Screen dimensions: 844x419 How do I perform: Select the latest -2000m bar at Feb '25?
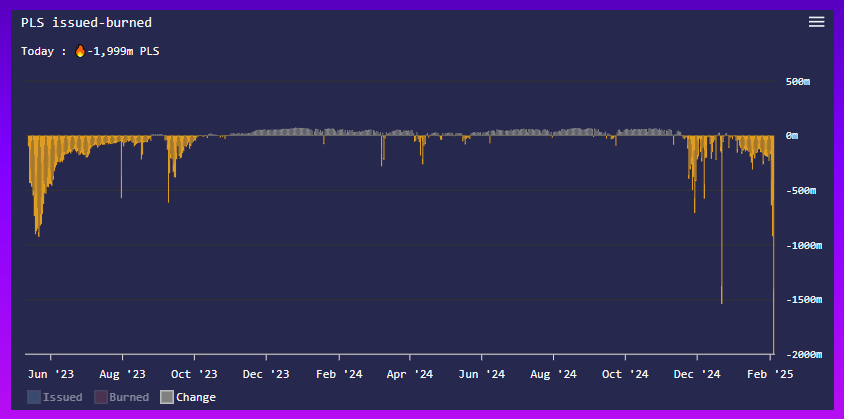(773, 245)
